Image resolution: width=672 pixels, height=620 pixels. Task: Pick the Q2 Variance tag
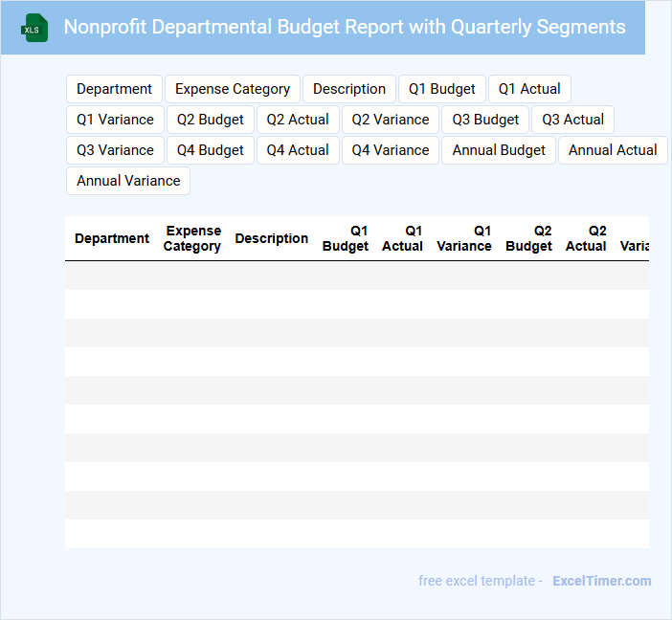click(x=390, y=120)
